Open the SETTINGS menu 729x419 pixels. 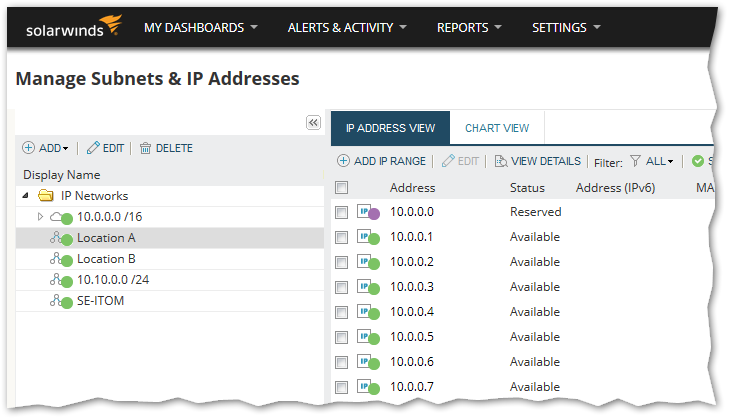pos(566,28)
